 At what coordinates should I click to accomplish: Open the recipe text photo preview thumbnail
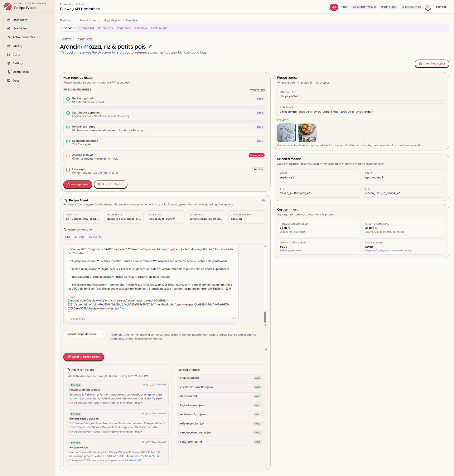[x=287, y=133]
